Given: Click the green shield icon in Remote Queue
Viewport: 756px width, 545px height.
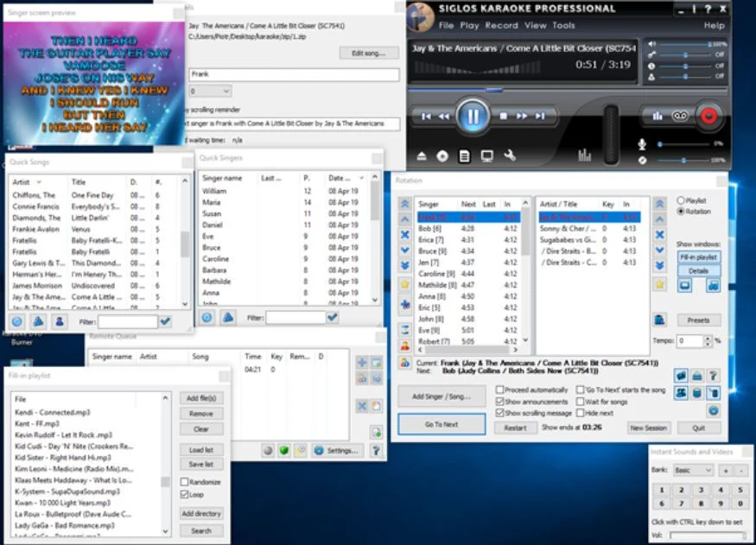Looking at the screenshot, I should click(283, 450).
